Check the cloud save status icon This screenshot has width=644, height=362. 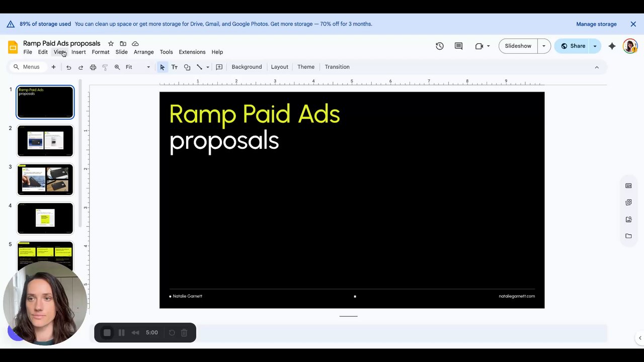pos(135,44)
